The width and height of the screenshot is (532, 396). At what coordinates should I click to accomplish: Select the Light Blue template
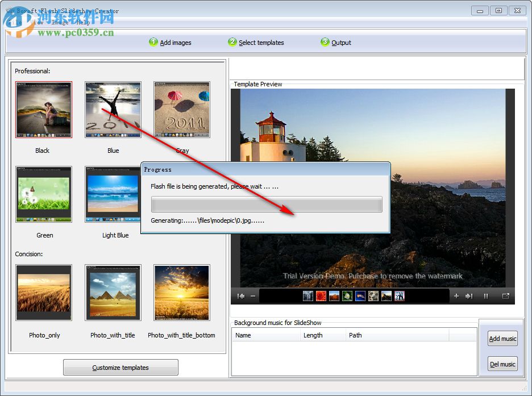113,193
